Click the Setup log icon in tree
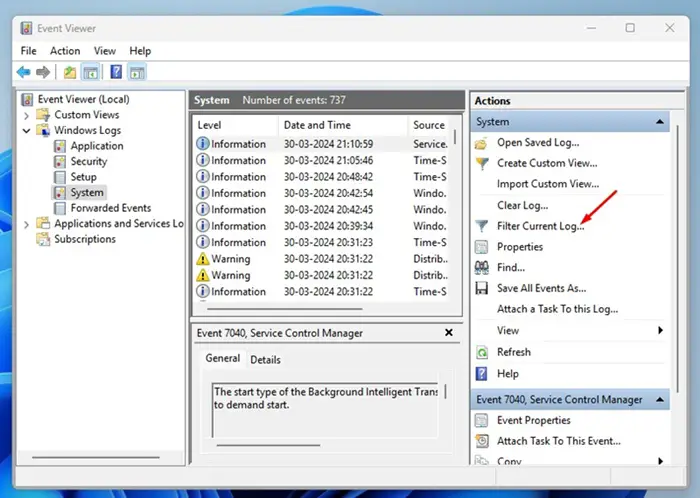700x498 pixels. click(x=59, y=177)
